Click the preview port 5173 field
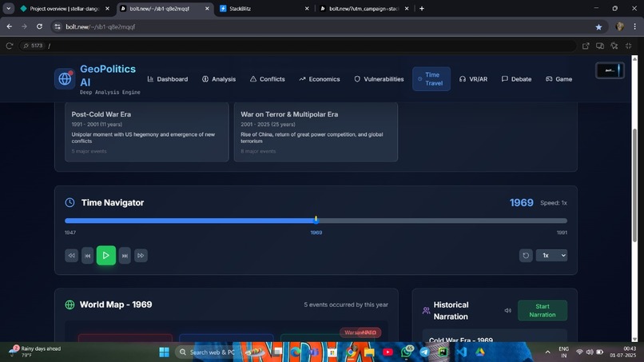 [x=34, y=46]
